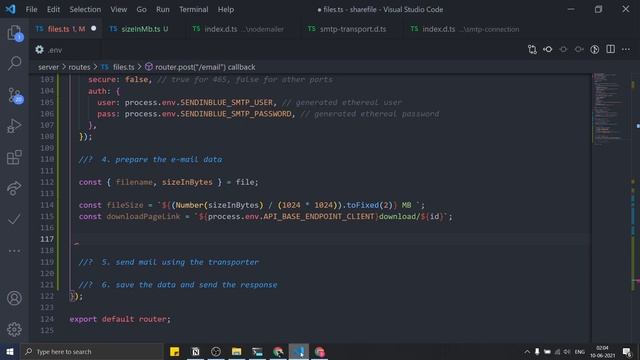Open the Search view in the activity bar
Viewport: 640px width, 360px height.
[15, 63]
